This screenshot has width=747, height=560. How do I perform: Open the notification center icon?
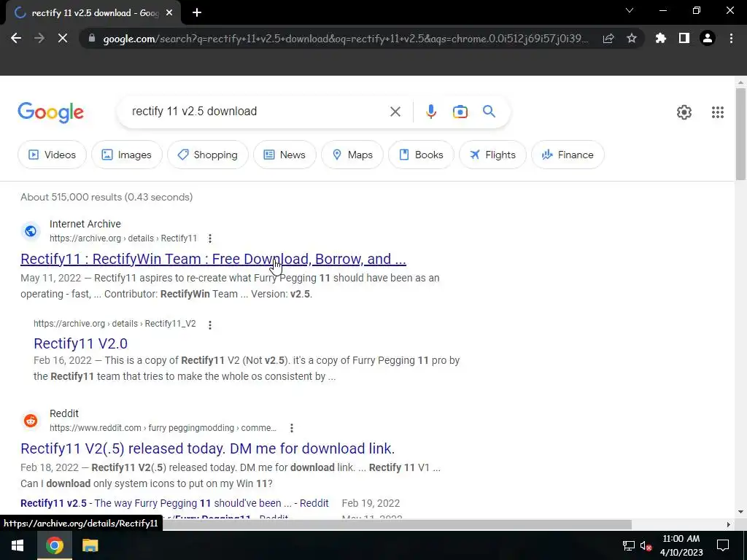click(x=723, y=545)
